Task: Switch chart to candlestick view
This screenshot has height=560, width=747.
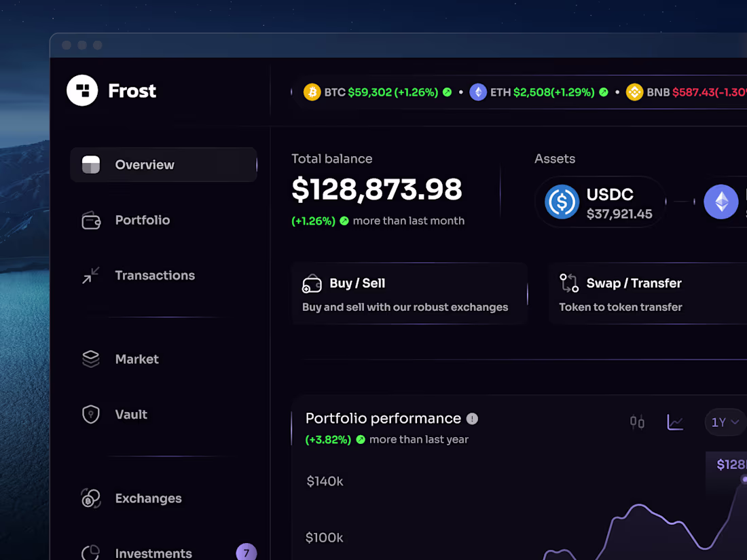Action: click(x=637, y=422)
